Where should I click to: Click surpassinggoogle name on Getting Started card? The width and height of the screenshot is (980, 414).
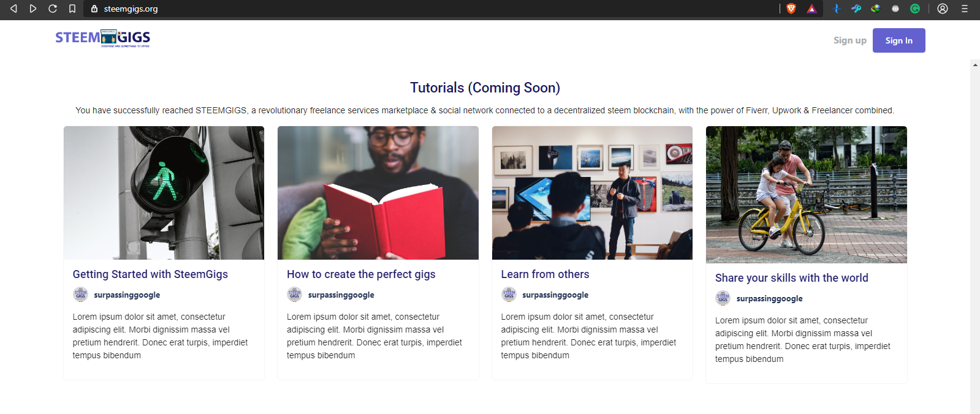(x=127, y=295)
